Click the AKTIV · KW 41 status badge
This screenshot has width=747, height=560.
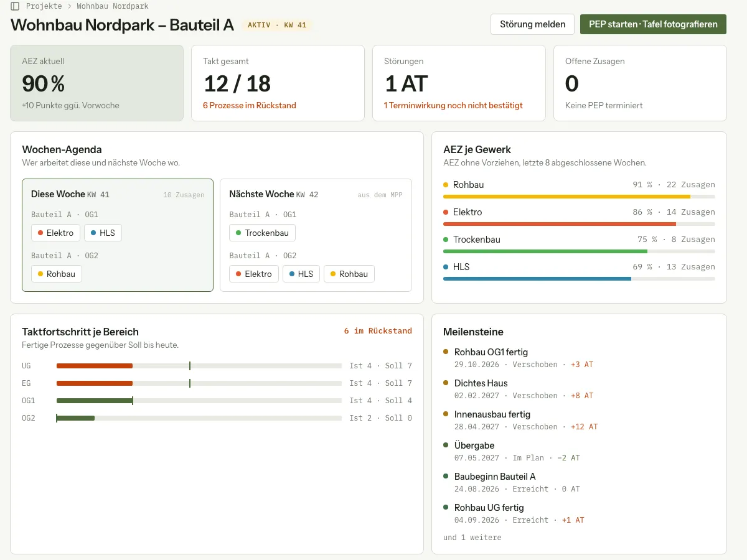pyautogui.click(x=277, y=26)
